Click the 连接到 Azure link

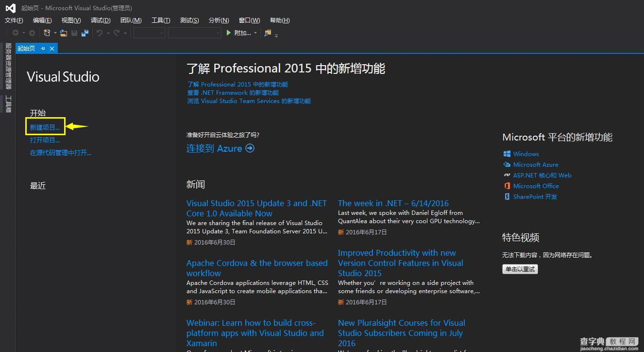coord(214,148)
